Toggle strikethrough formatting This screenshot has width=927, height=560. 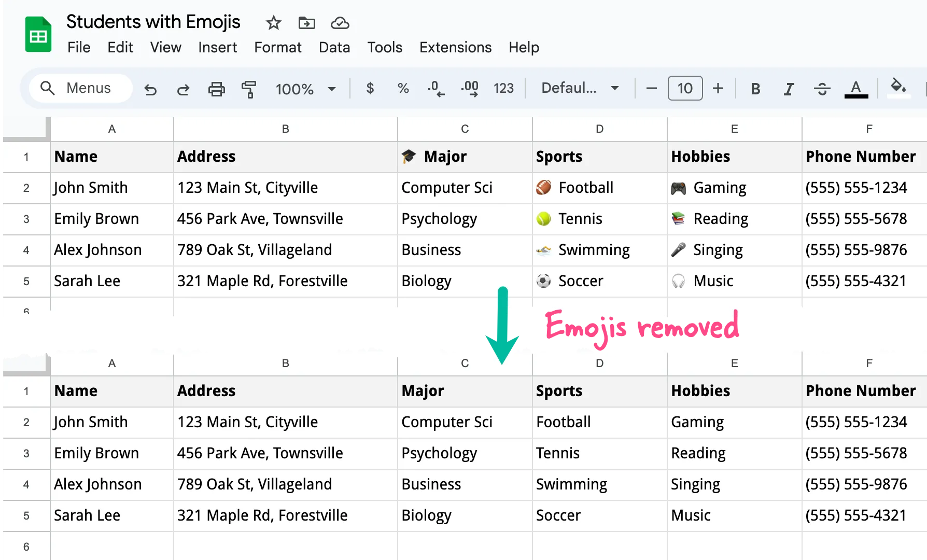point(822,88)
